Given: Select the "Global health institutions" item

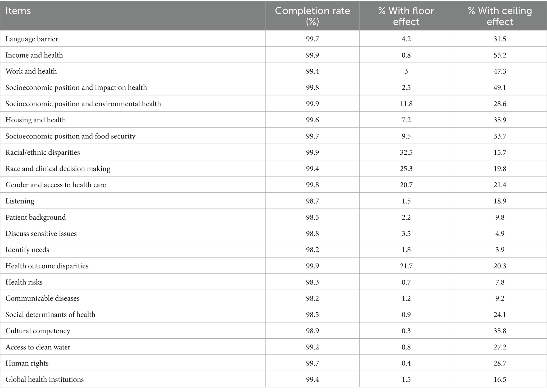Looking at the screenshot, I should click(x=44, y=379).
